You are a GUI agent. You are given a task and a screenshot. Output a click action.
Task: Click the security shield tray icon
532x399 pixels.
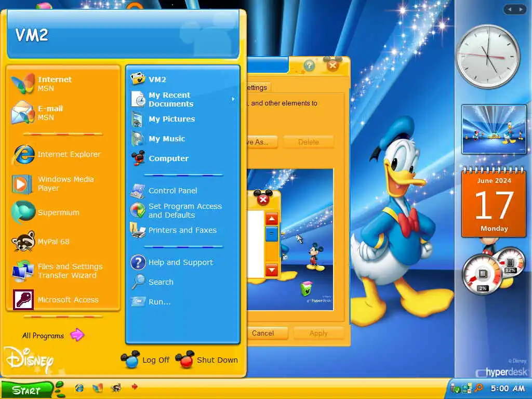click(455, 388)
